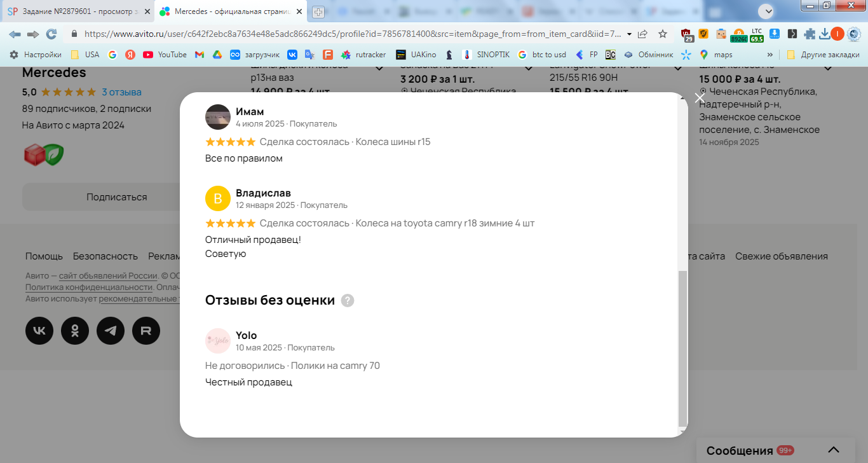
Task: Bookmark page with star icon
Action: pos(663,34)
